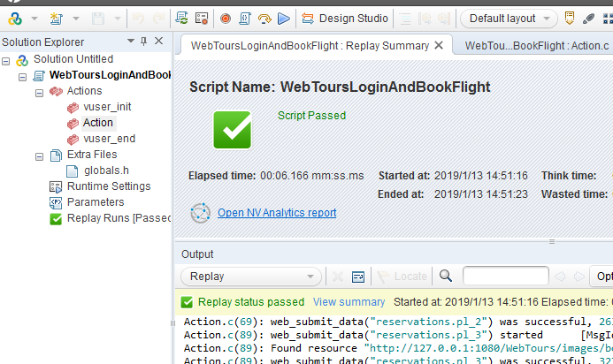The width and height of the screenshot is (613, 364).
Task: Click the magnifier search icon in Output
Action: [x=446, y=276]
